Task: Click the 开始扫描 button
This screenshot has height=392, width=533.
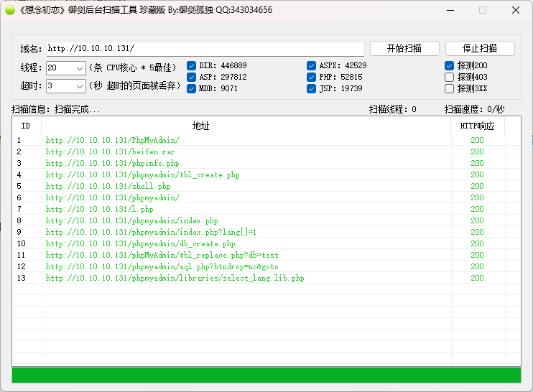Action: point(404,49)
